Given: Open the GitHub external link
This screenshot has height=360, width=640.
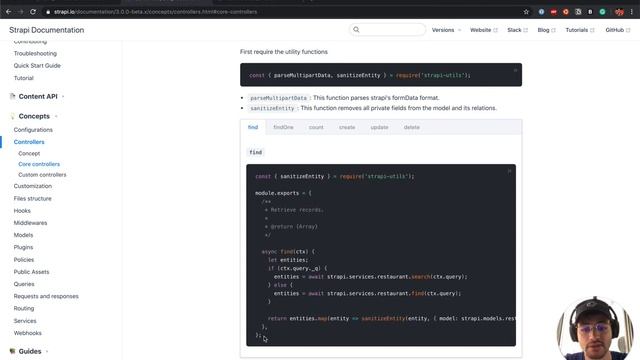Looking at the screenshot, I should point(618,30).
